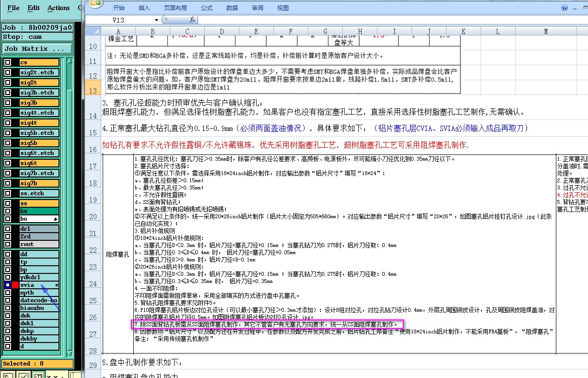Select the sig4t.etch layer name
Image resolution: width=588 pixels, height=378 pixels.
click(x=39, y=113)
